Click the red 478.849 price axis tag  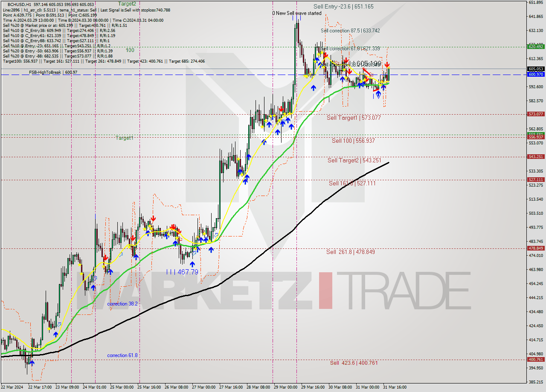(536, 248)
